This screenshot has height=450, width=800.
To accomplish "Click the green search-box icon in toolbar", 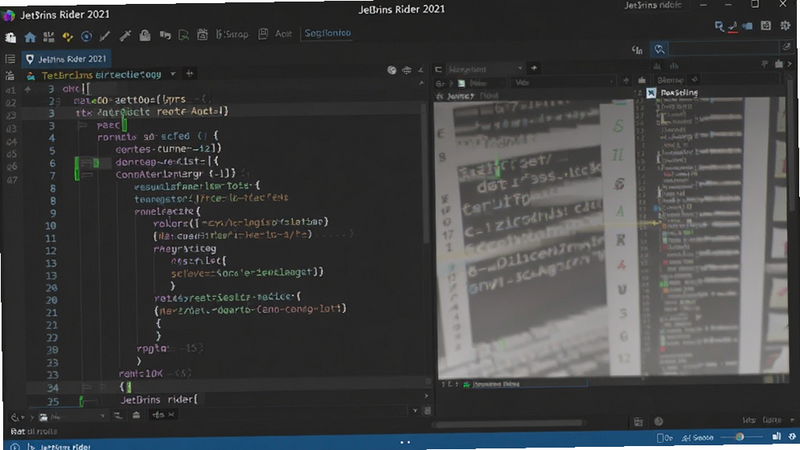I will [184, 35].
